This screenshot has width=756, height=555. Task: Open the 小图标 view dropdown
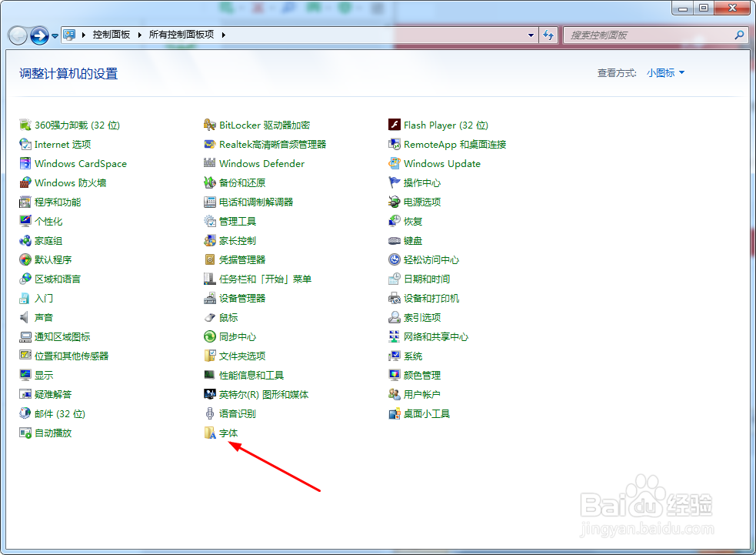[665, 73]
